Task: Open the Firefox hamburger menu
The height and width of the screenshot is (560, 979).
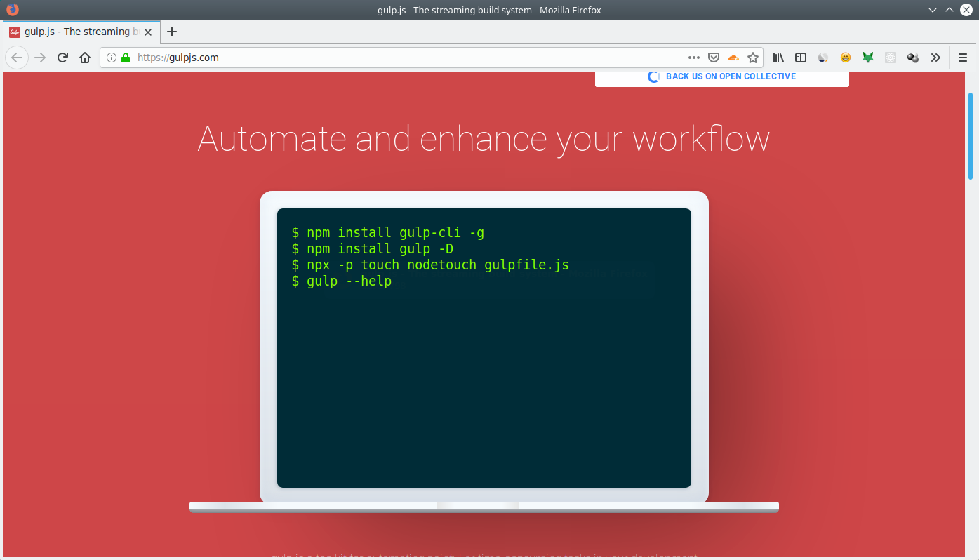Action: coord(963,58)
